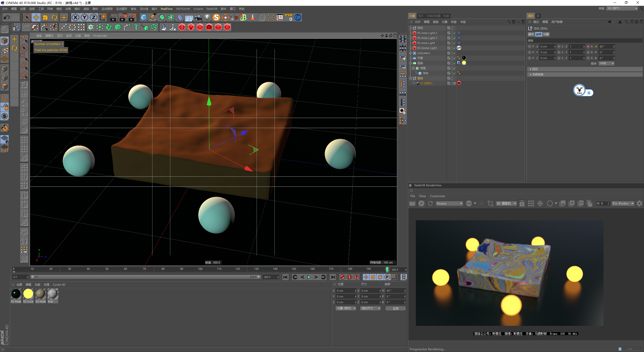Viewport: 644px width, 352px height.
Task: Toggle RS Dome Light enabled checkmark
Action: click(x=454, y=48)
